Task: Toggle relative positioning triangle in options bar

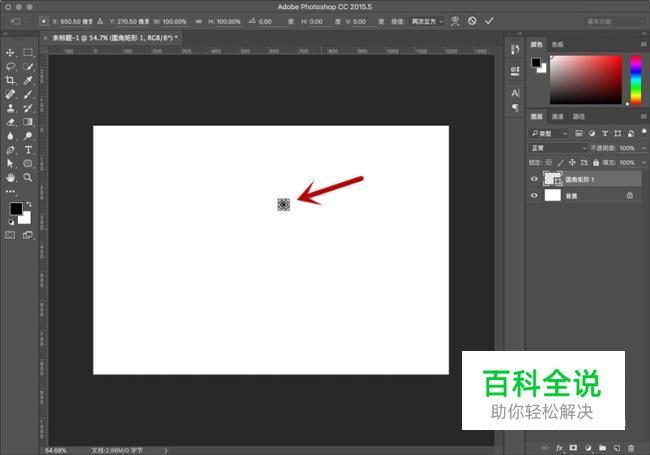Action: [x=100, y=21]
